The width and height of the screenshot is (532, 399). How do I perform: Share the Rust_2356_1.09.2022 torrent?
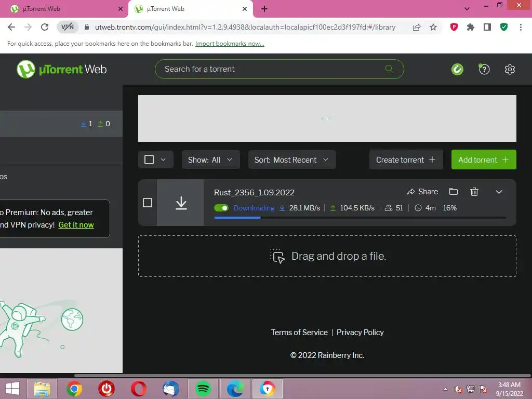point(422,192)
